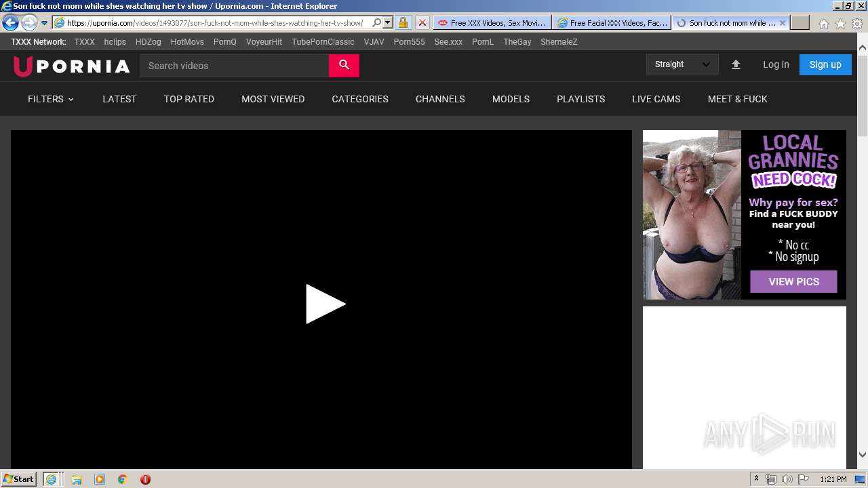Click the page scrollbar down arrow
868x488 pixels.
[862, 455]
